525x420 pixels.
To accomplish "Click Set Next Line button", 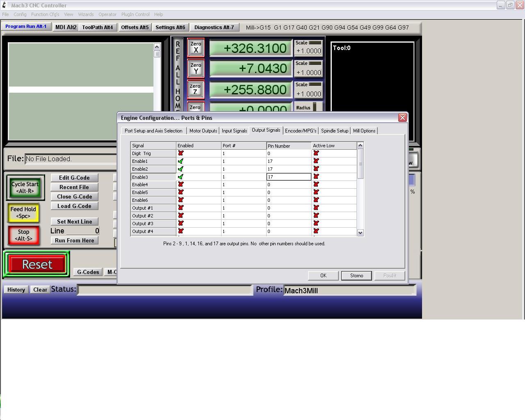I will point(74,221).
